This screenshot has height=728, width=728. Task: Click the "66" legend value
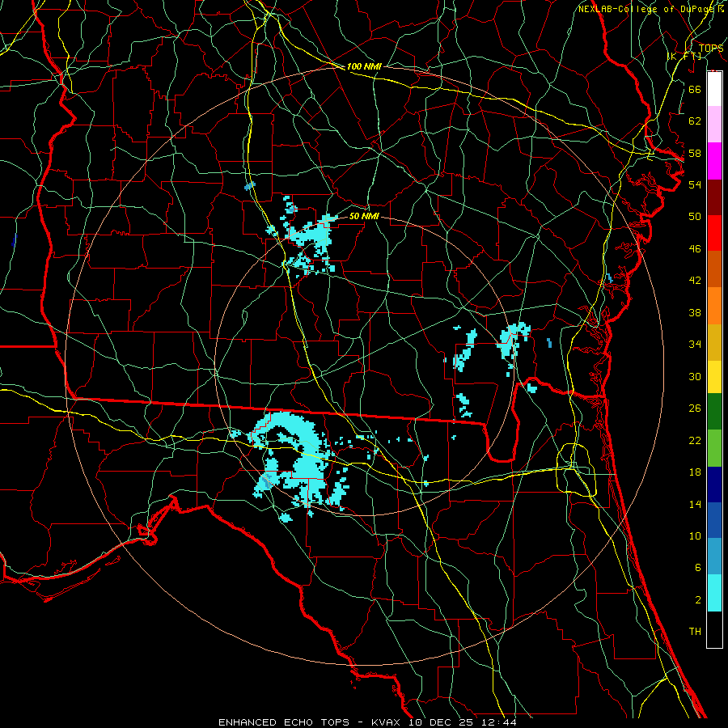pyautogui.click(x=695, y=89)
